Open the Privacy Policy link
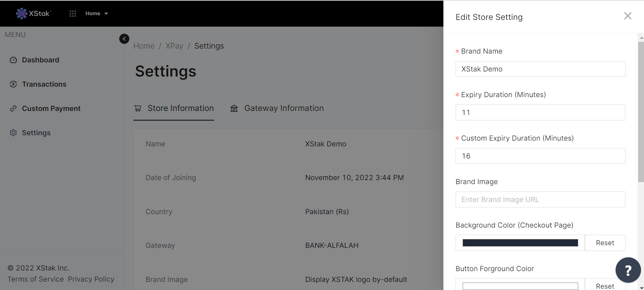This screenshot has height=290, width=644. [91, 279]
